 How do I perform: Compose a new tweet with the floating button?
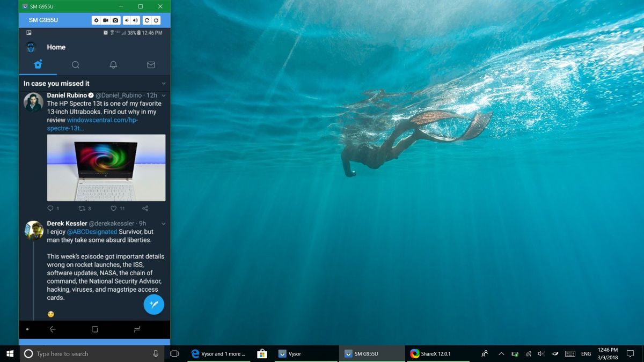pos(153,304)
